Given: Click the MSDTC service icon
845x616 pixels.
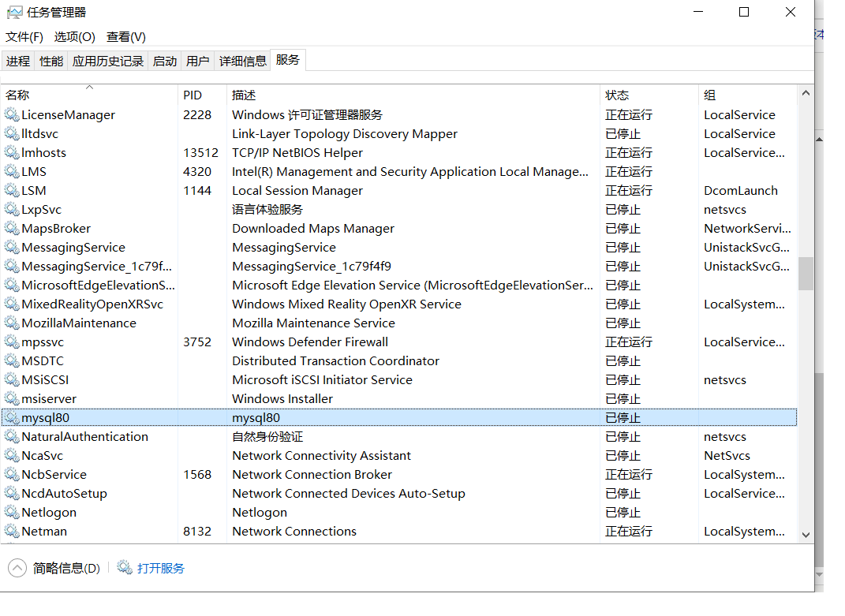Looking at the screenshot, I should click(x=12, y=360).
